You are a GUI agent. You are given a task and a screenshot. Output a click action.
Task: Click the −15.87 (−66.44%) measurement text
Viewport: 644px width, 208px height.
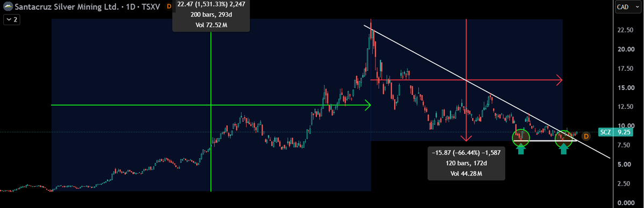point(466,153)
